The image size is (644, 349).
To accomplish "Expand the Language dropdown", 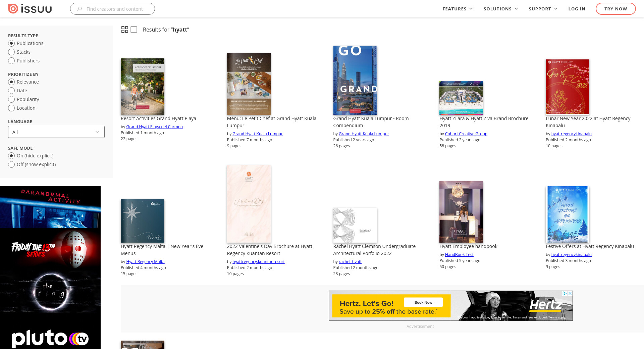I will [x=56, y=132].
